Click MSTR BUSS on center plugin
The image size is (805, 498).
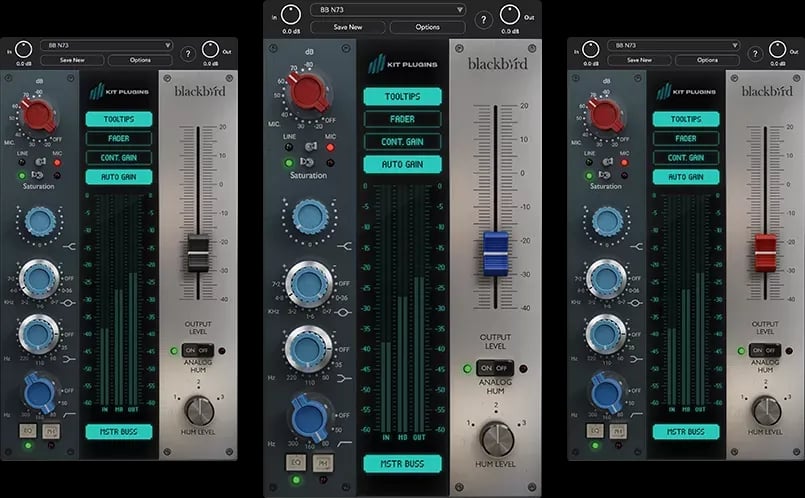click(402, 464)
